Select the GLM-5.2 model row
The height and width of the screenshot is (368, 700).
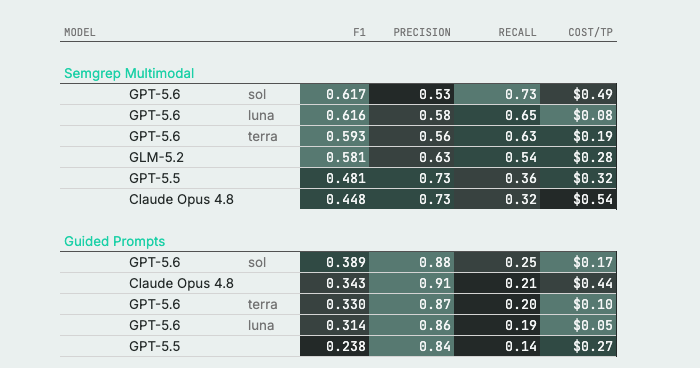click(338, 157)
